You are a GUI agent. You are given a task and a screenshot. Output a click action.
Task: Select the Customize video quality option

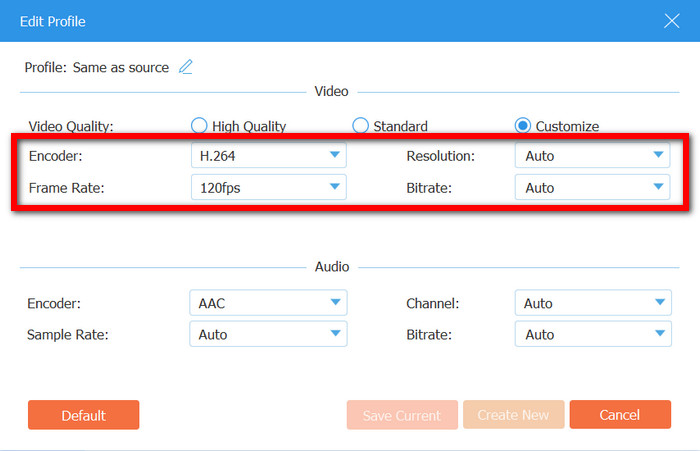523,126
